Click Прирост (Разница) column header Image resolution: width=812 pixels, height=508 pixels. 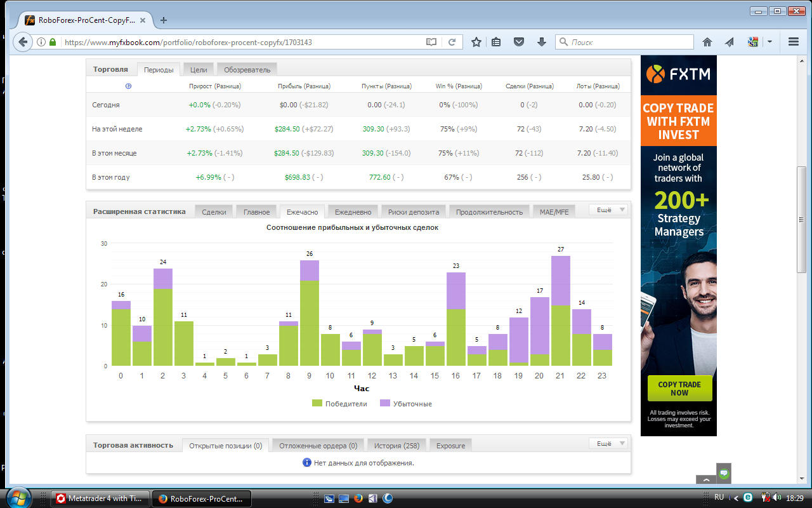tap(215, 86)
